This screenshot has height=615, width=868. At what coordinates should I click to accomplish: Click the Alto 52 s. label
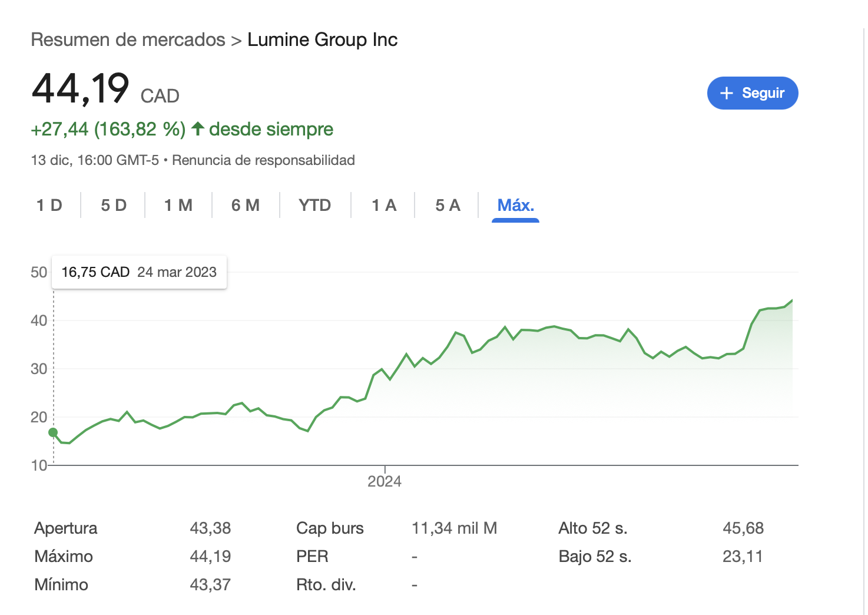point(593,528)
